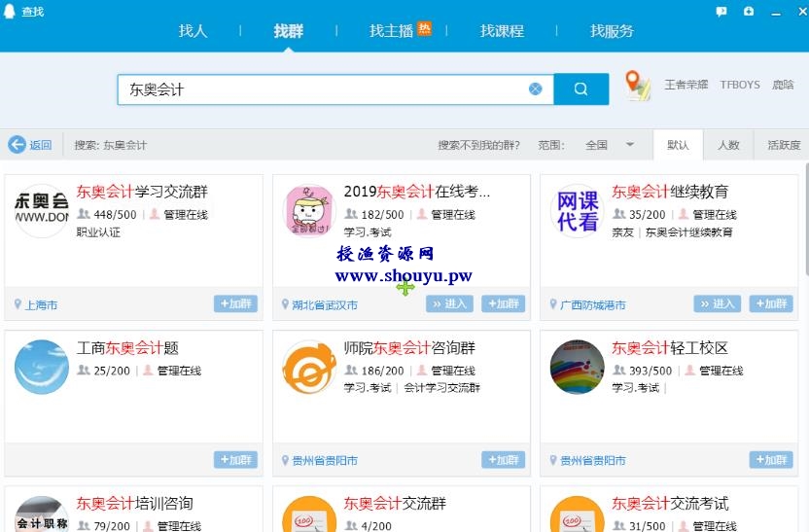Click the 工商东奥会计题 sky avatar
This screenshot has width=809, height=532.
click(x=41, y=367)
